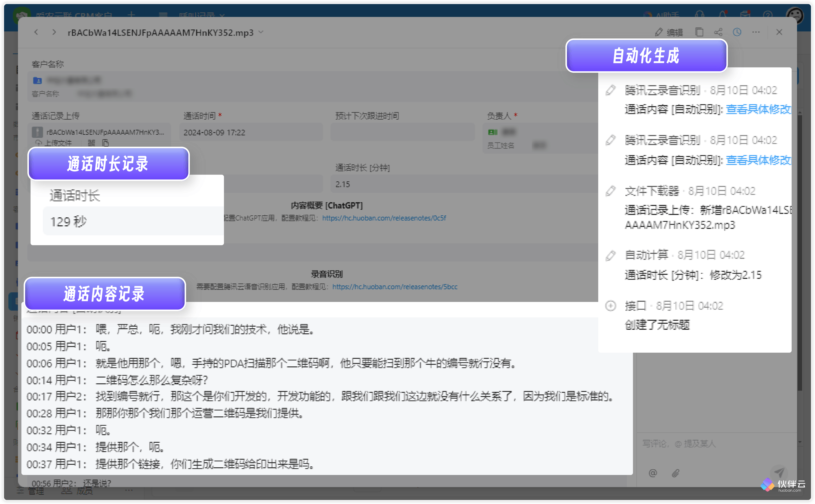The height and width of the screenshot is (504, 815).
Task: Open the more options ellipsis menu
Action: click(756, 32)
